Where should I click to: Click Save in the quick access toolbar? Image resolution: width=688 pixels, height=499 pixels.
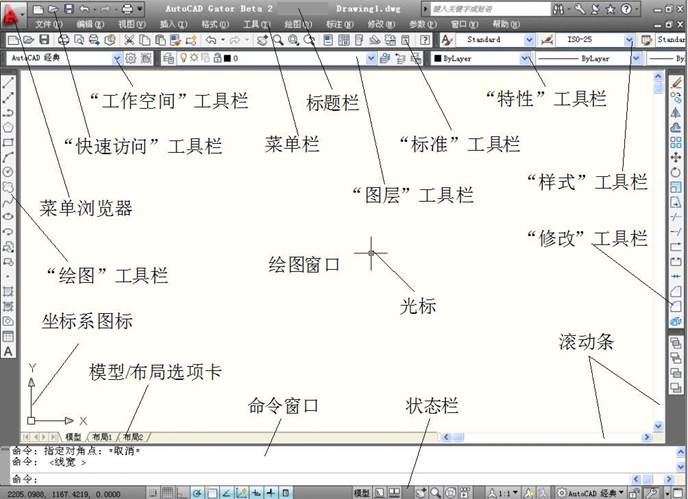(68, 9)
